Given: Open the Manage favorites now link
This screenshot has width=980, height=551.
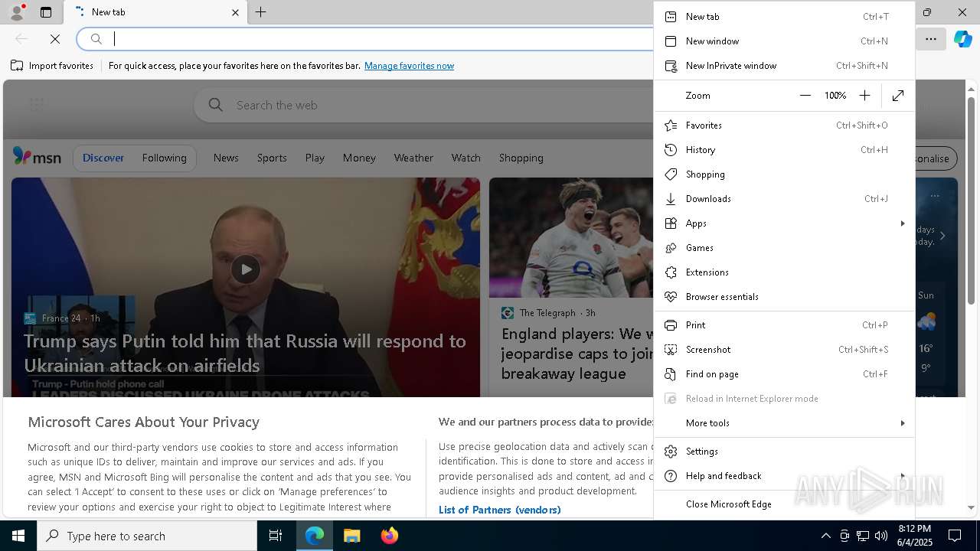Looking at the screenshot, I should (409, 66).
